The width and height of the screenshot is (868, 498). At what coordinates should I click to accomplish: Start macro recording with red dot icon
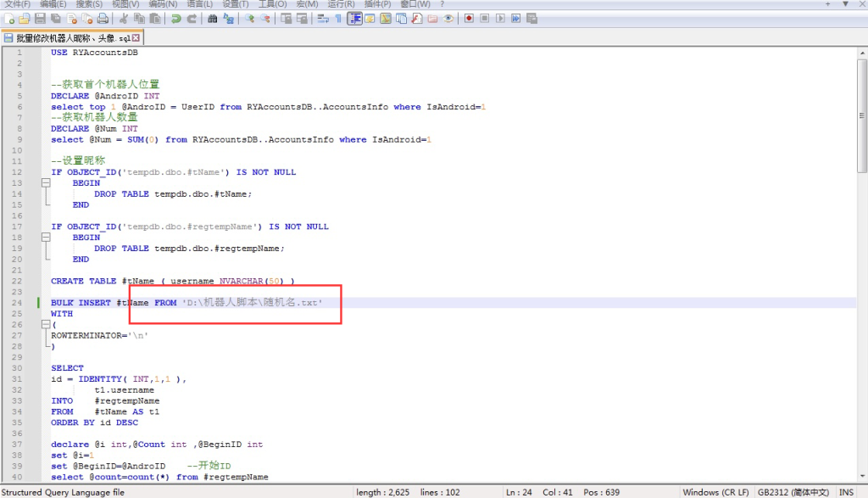pos(468,18)
